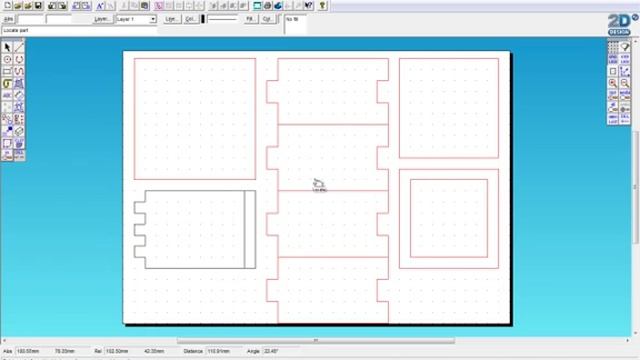
Task: Click the yellow Help question mark icon
Action: coord(322,6)
